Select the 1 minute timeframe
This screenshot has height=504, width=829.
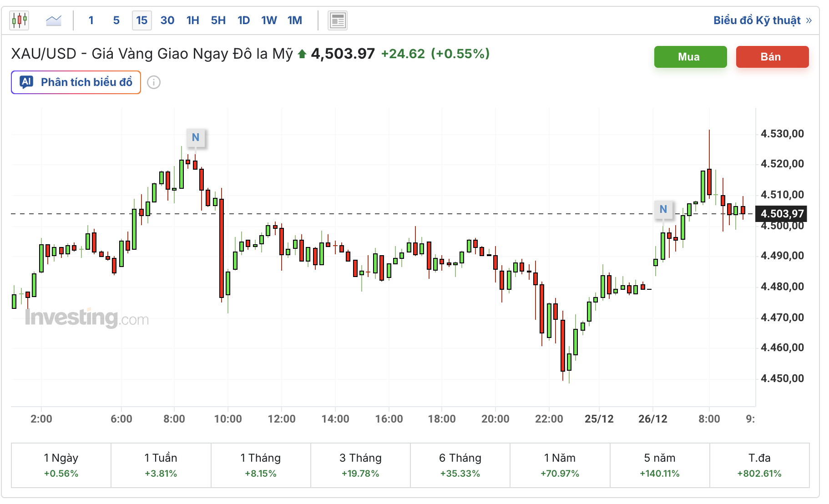(x=91, y=20)
